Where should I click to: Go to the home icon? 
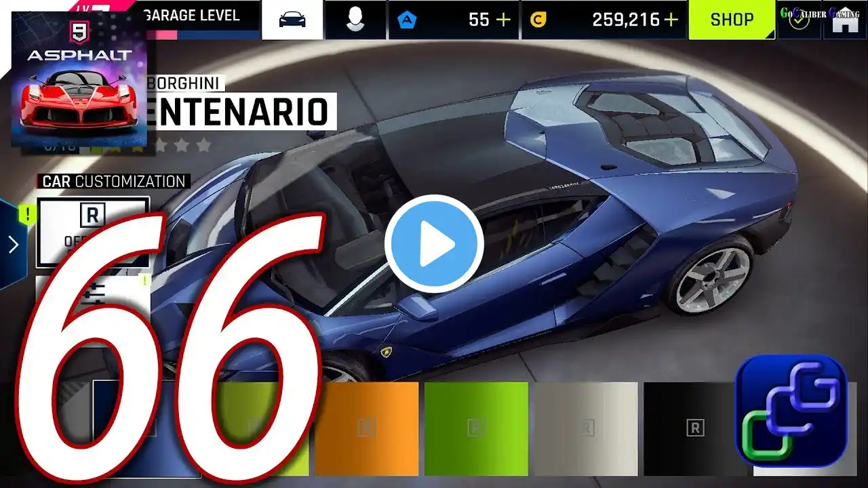tap(845, 20)
